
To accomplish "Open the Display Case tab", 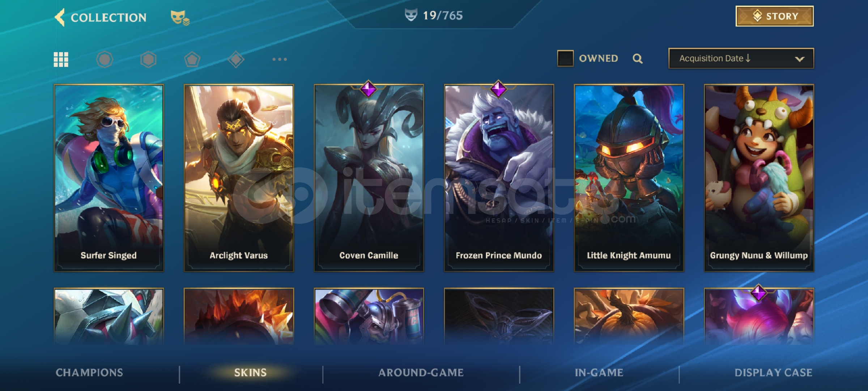I will [x=773, y=373].
